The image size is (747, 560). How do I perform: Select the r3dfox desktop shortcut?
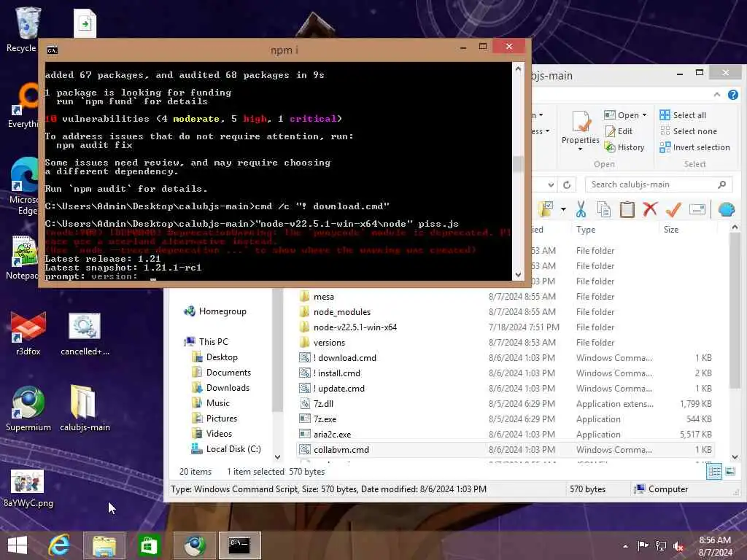[x=28, y=332]
